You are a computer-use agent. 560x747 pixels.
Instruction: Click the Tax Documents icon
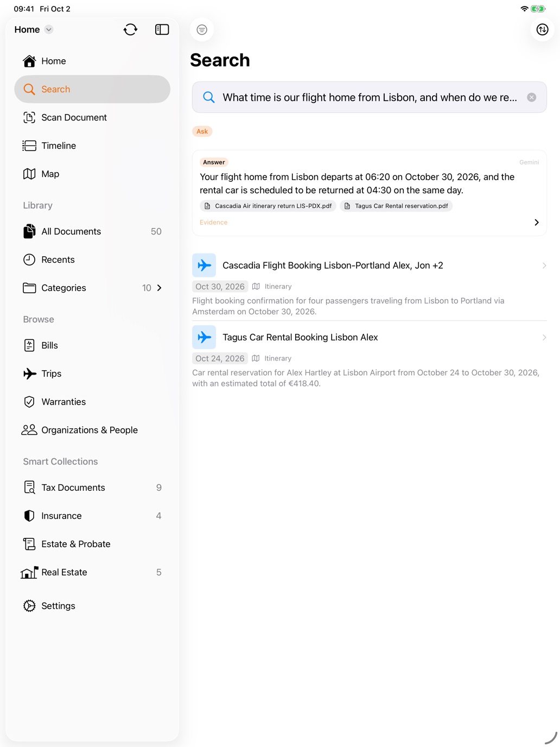pyautogui.click(x=29, y=488)
